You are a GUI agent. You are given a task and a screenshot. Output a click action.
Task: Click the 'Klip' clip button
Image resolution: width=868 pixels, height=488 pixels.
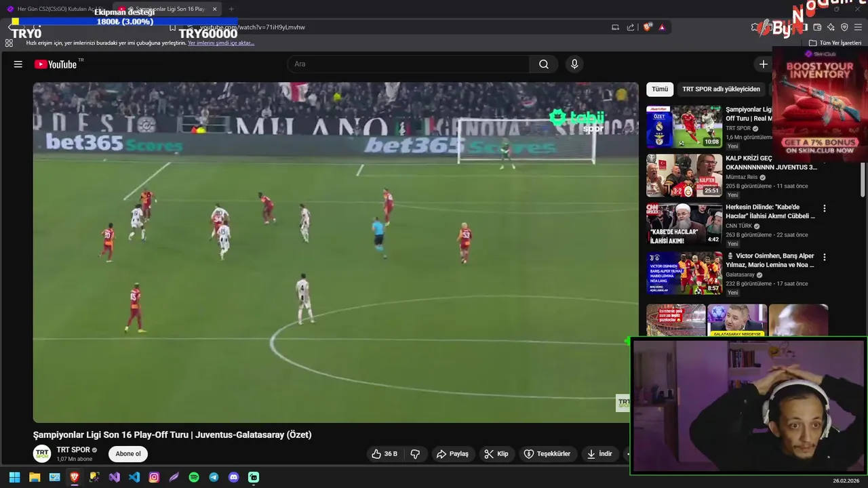496,454
